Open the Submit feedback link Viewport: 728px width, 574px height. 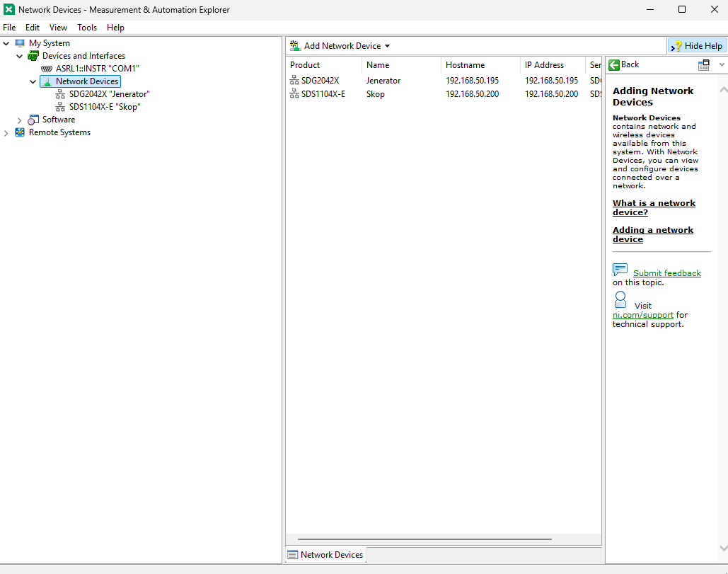(x=666, y=273)
